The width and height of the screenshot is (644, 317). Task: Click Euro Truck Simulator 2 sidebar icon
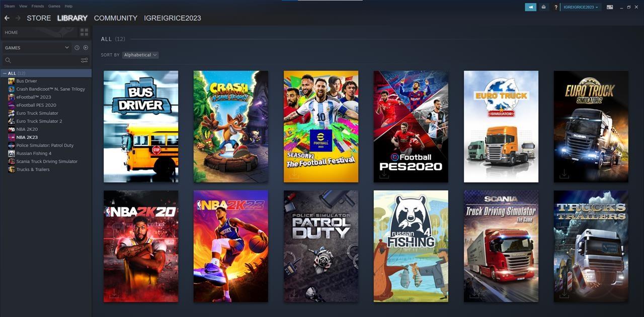pos(12,121)
